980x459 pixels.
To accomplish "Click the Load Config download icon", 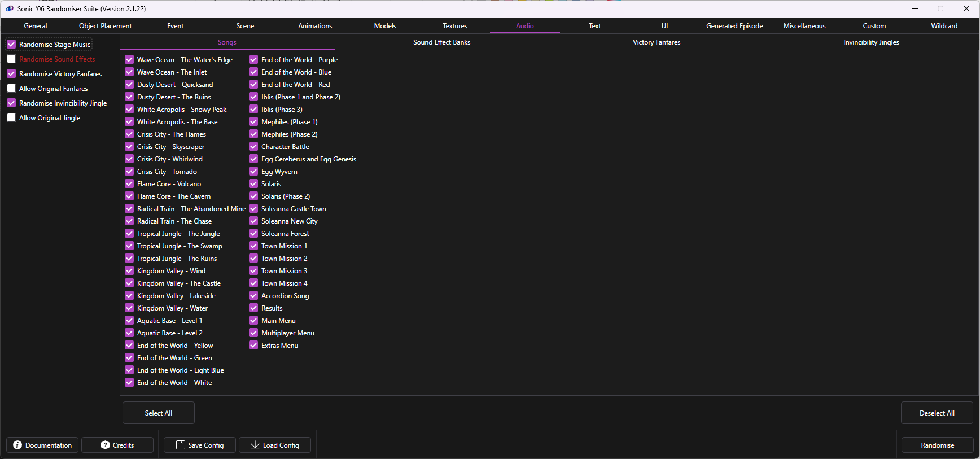I will click(x=255, y=445).
